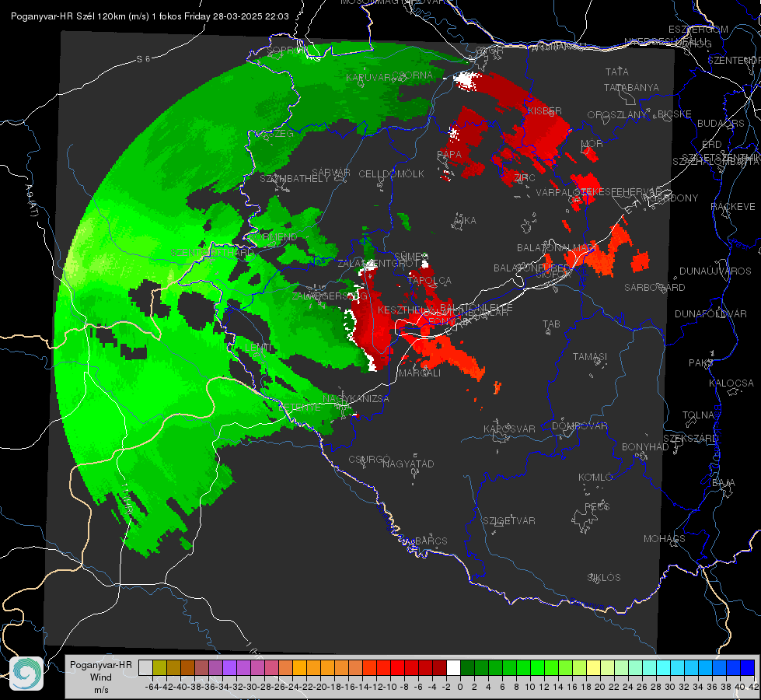This screenshot has height=700, width=761.
Task: Click the RACKEVE city label
Action: point(733,207)
